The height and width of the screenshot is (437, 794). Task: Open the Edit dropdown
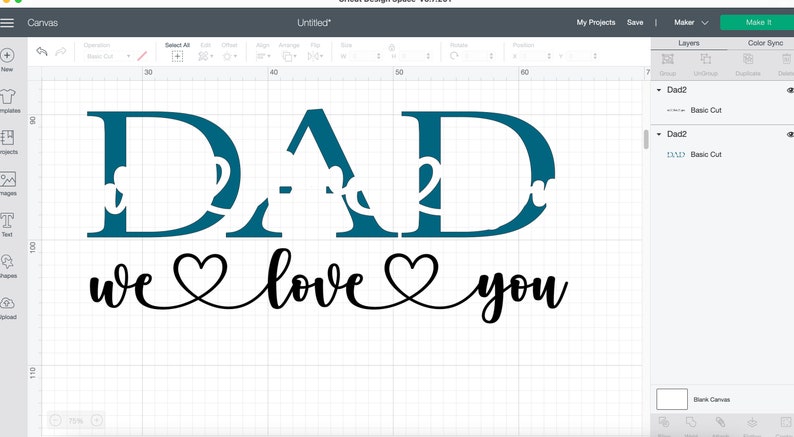(206, 56)
